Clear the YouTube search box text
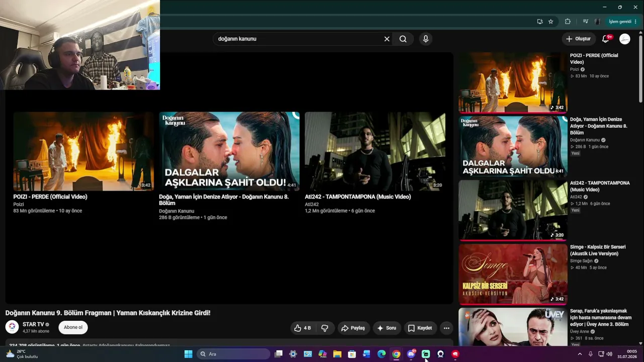 [x=387, y=39]
